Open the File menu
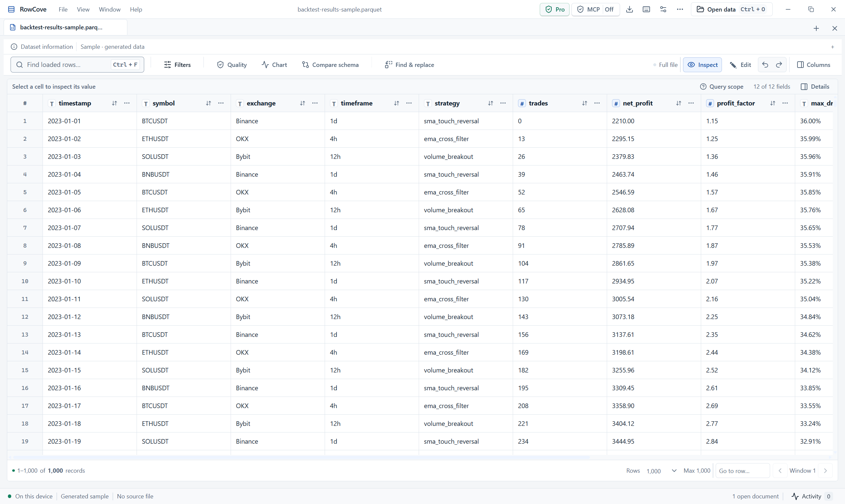Image resolution: width=845 pixels, height=504 pixels. tap(63, 10)
